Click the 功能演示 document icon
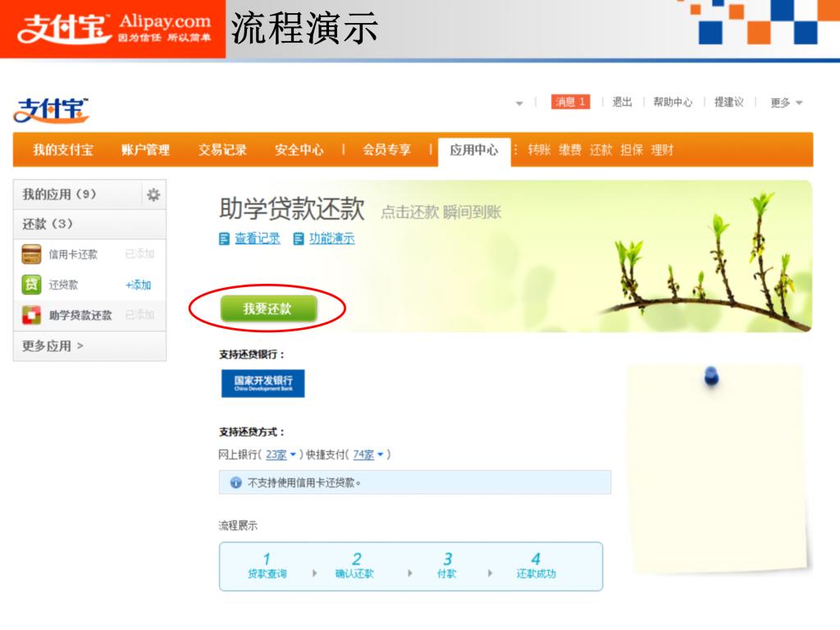840x630 pixels. [299, 239]
